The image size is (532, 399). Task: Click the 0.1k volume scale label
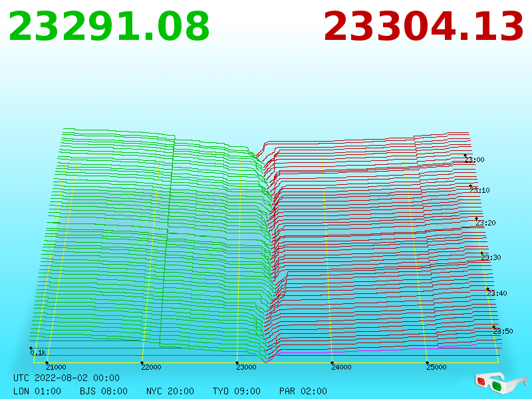click(38, 352)
